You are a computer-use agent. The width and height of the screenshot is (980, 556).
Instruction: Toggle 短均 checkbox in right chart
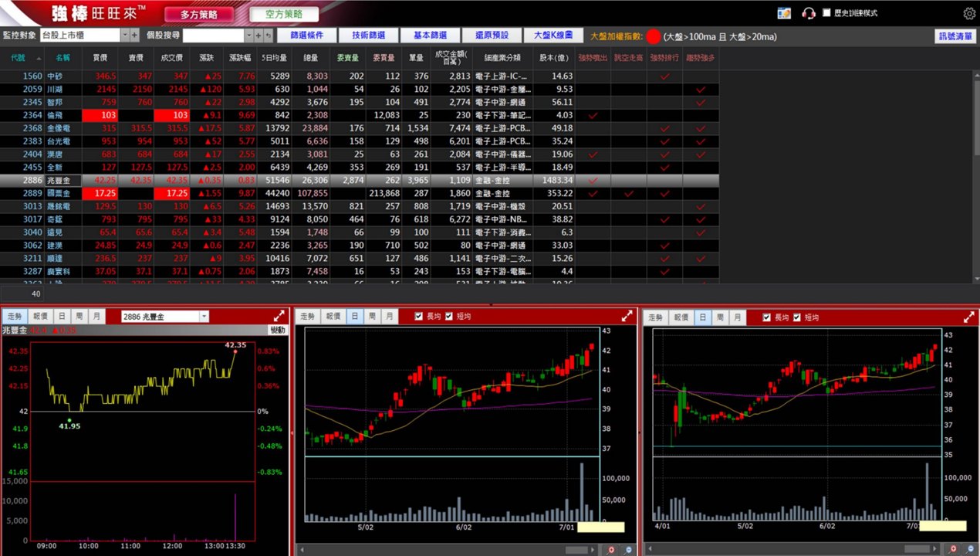pyautogui.click(x=796, y=317)
